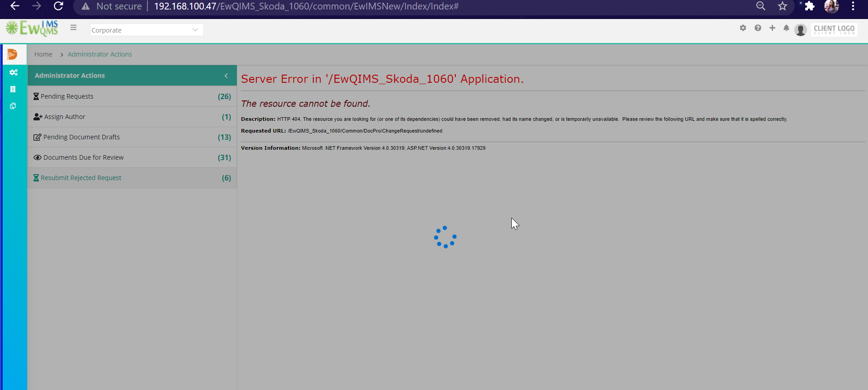Open the help question mark icon
868x390 pixels.
coord(758,28)
